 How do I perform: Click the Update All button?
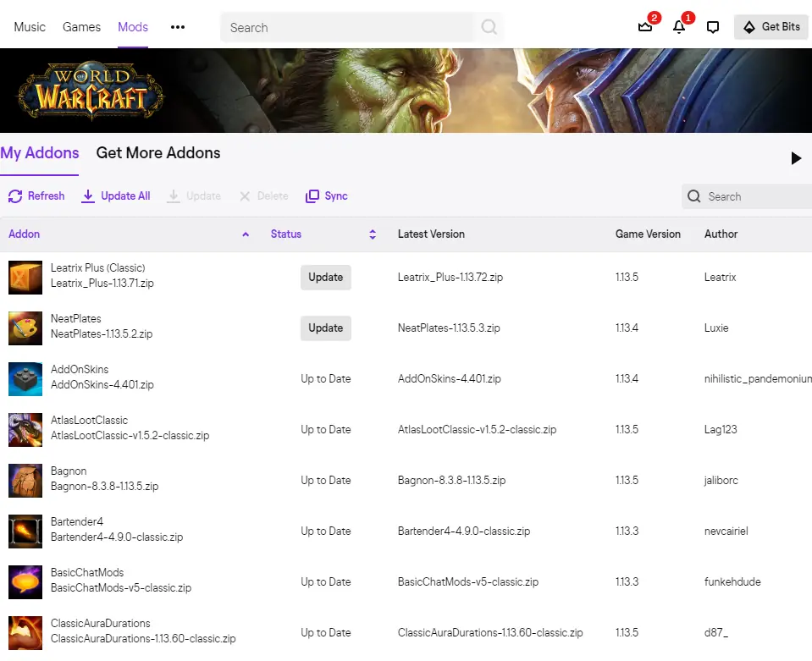[115, 196]
